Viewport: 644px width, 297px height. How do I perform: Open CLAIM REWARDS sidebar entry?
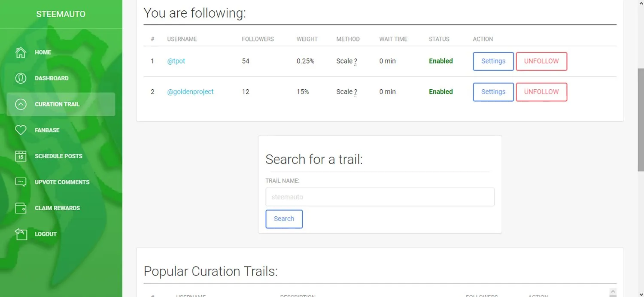[58, 208]
